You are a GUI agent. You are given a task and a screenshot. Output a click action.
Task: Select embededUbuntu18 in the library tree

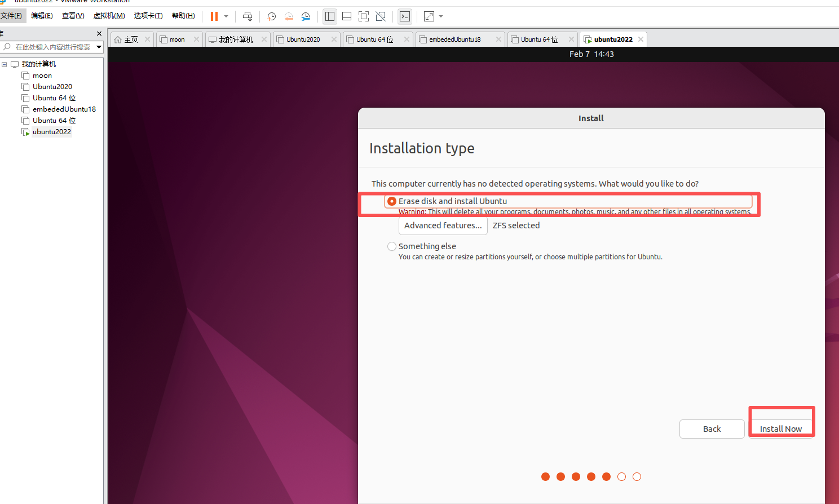[x=64, y=109]
